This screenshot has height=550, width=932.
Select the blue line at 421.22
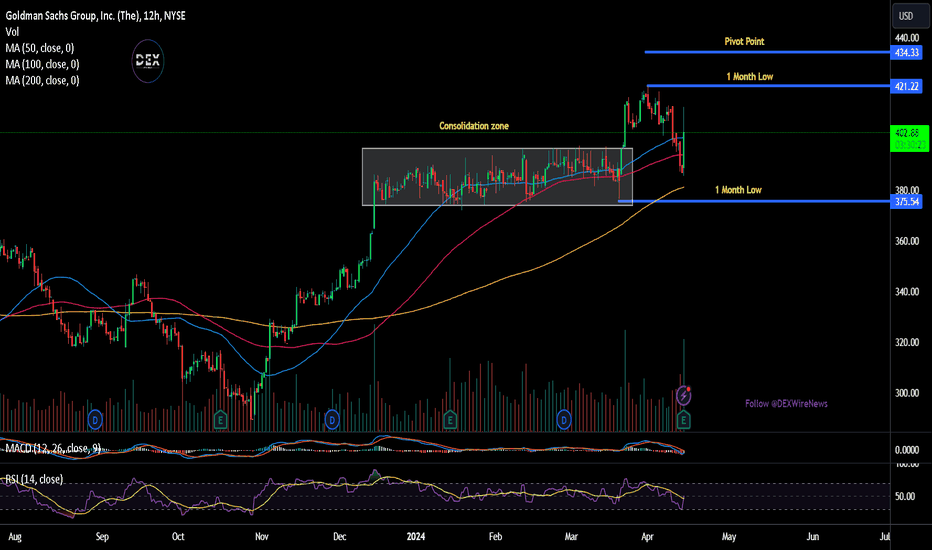(x=768, y=86)
